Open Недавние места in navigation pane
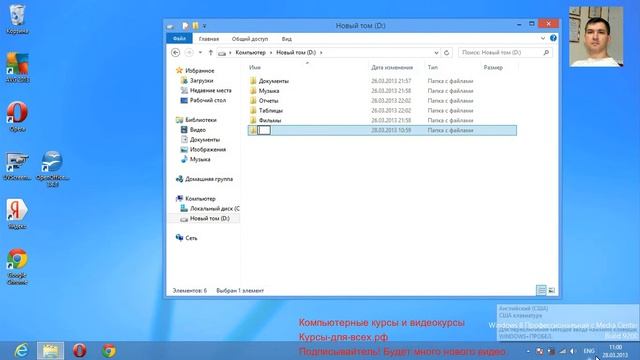The height and width of the screenshot is (360, 640). click(x=210, y=90)
